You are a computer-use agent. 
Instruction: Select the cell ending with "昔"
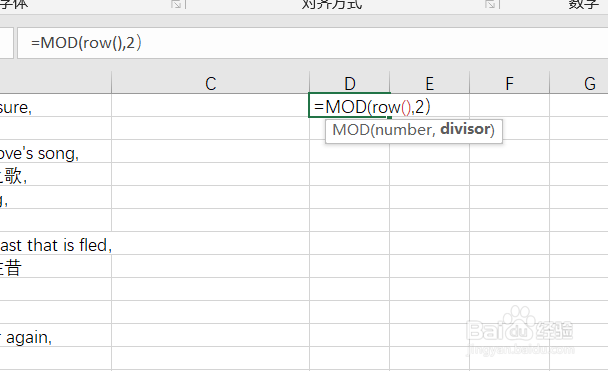(55, 266)
